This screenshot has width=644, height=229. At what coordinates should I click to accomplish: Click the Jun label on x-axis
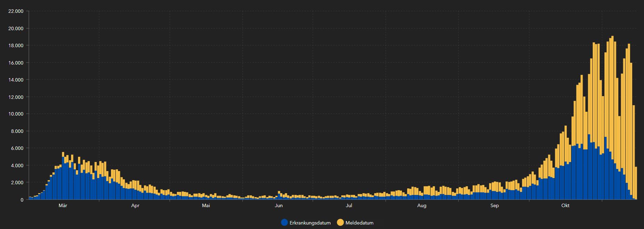click(278, 206)
